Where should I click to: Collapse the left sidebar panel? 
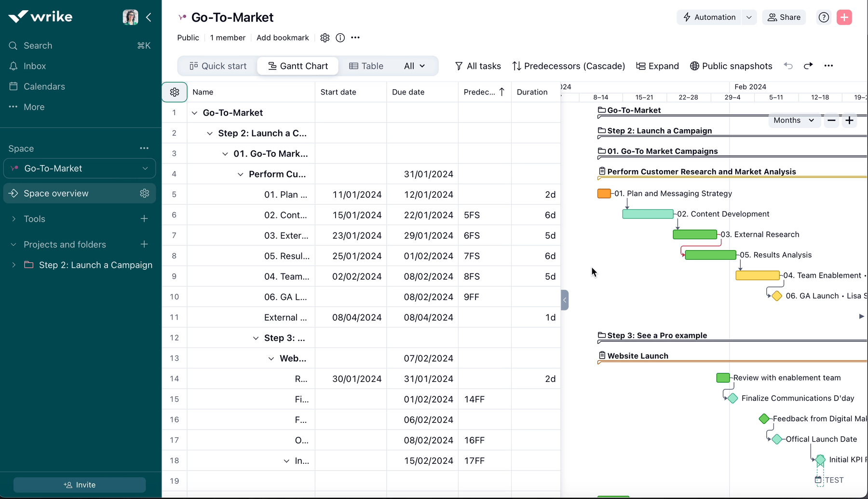[149, 17]
